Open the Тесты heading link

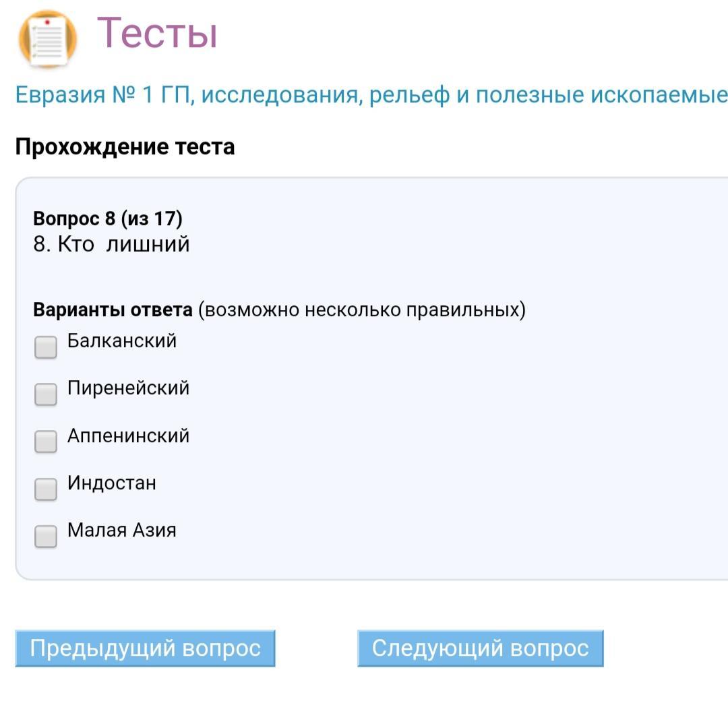[x=157, y=33]
